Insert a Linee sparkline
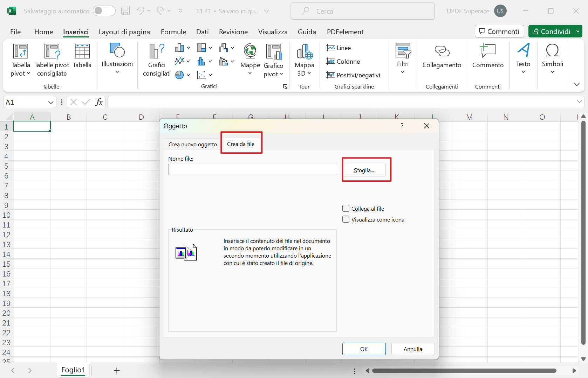The width and height of the screenshot is (588, 378). [x=339, y=48]
